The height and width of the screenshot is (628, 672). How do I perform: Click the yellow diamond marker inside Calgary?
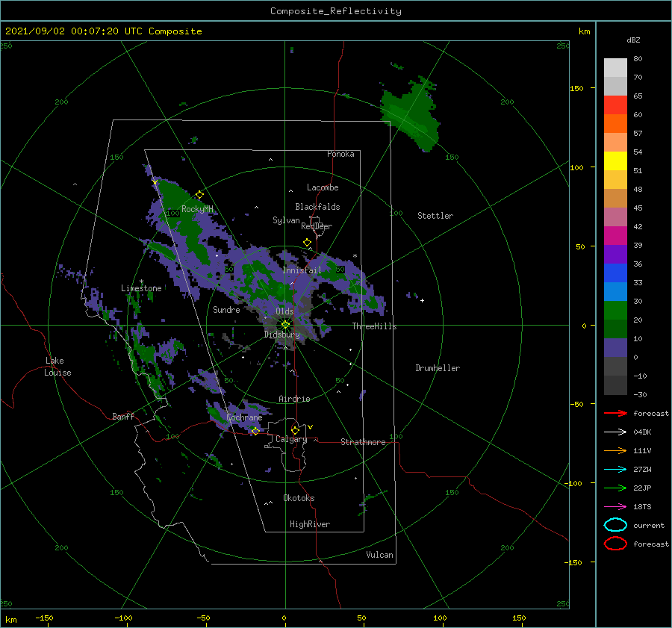point(295,430)
